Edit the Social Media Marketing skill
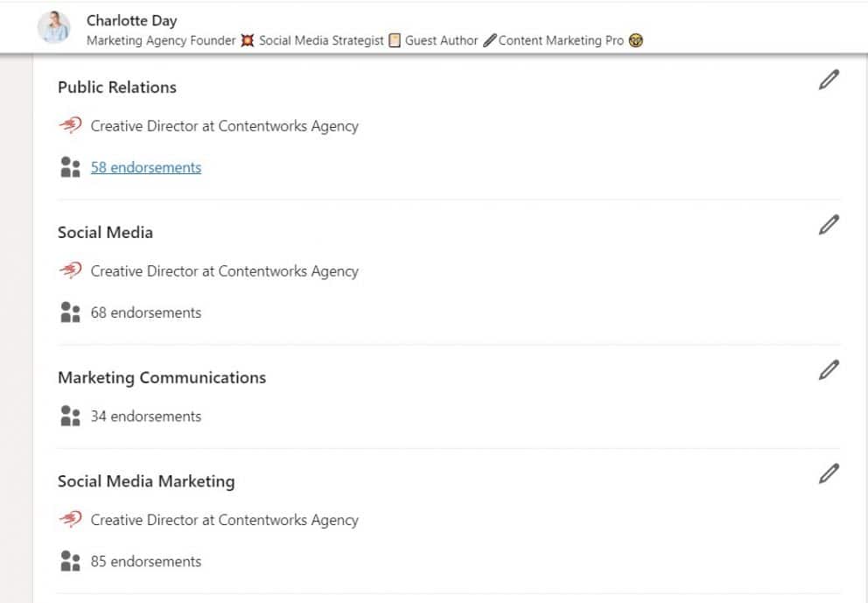Image resolution: width=868 pixels, height=603 pixels. pos(829,473)
